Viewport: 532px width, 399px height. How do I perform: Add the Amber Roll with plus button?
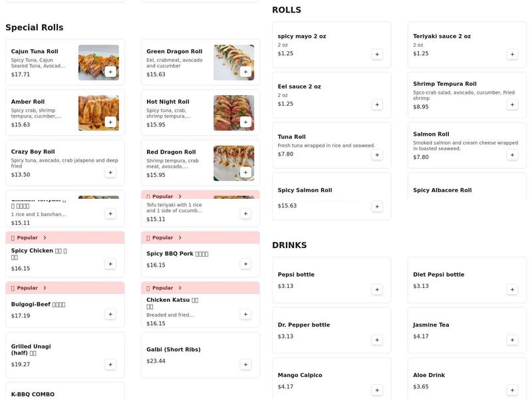pos(111,121)
